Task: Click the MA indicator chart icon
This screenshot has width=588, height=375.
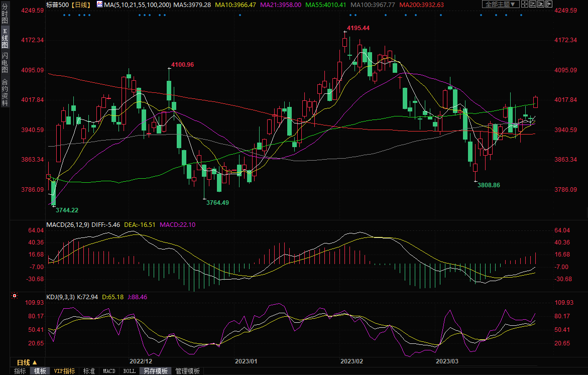Action: pyautogui.click(x=99, y=5)
